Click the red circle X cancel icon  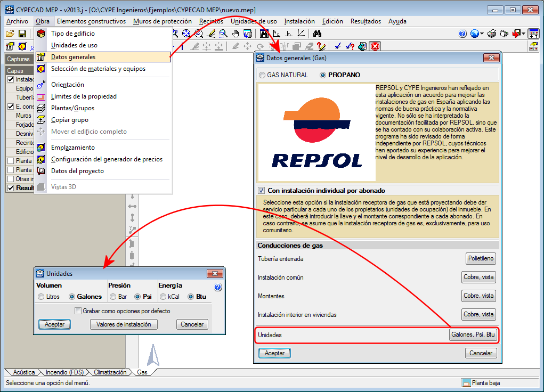tap(375, 46)
